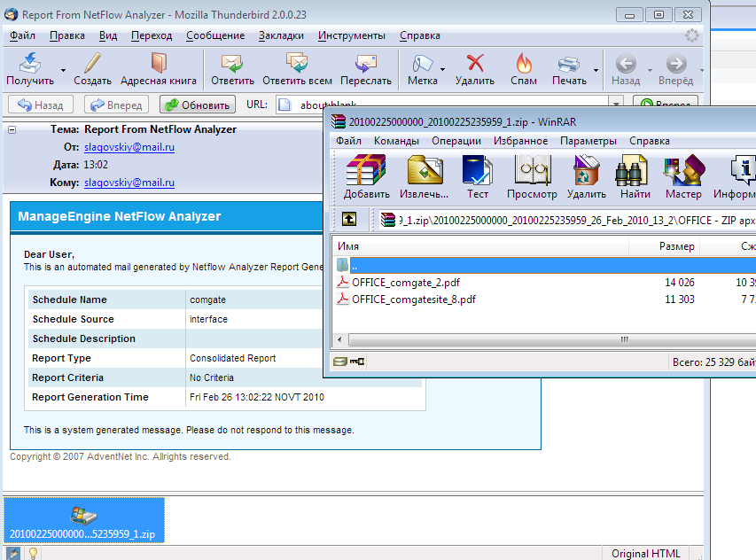Click Переслать forward icon

pyautogui.click(x=366, y=69)
